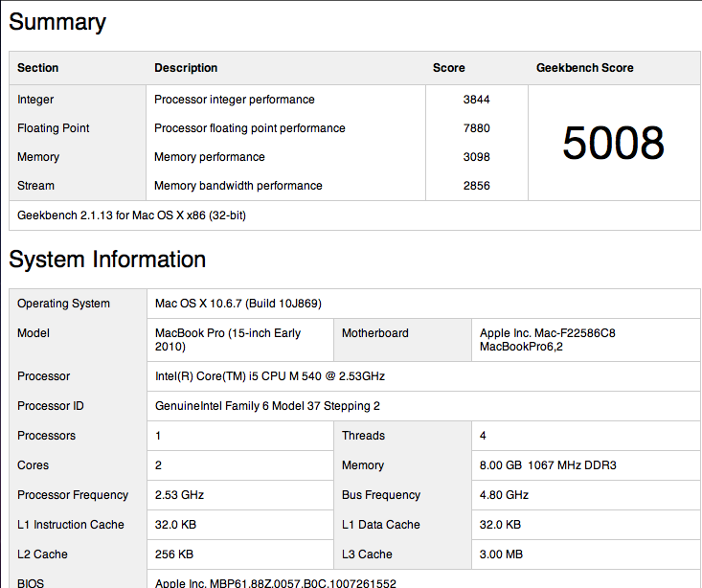
Task: Click the L2 Cache label
Action: [x=42, y=554]
